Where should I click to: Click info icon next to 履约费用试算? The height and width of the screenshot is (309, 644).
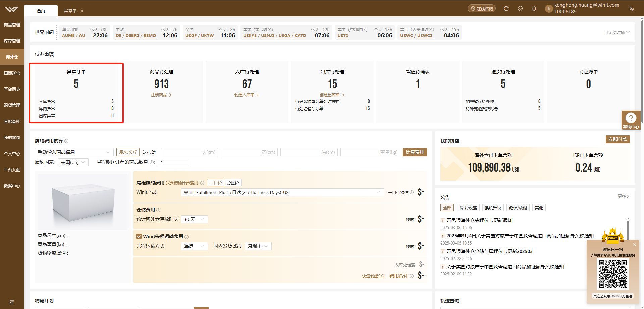tap(66, 141)
